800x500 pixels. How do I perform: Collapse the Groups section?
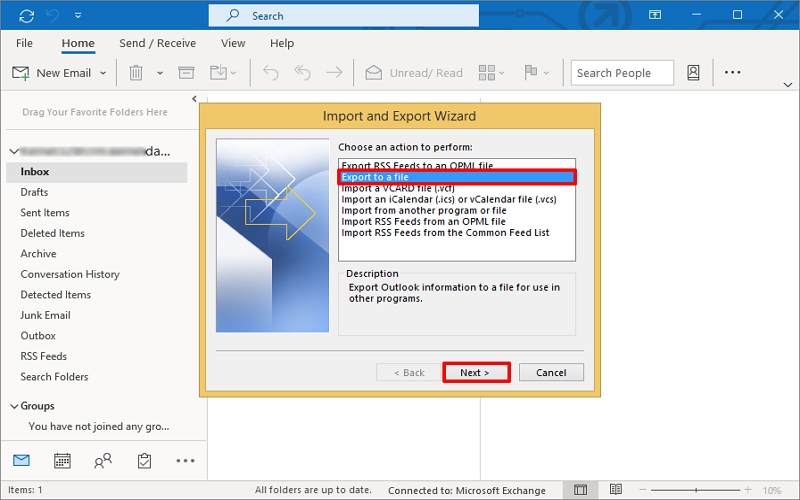click(14, 406)
